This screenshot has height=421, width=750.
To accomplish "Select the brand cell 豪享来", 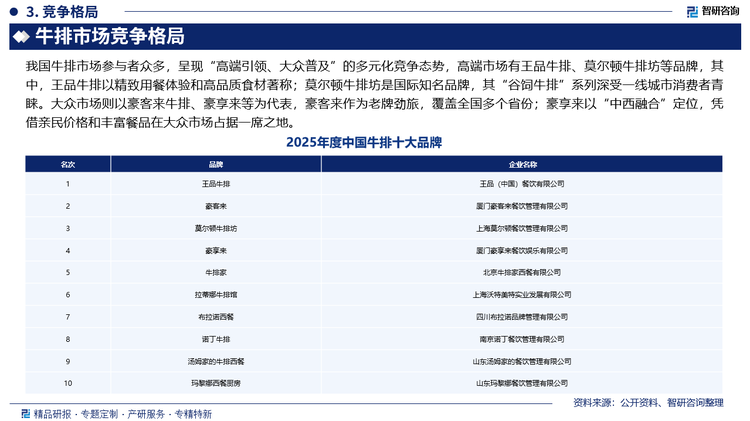I will click(216, 250).
